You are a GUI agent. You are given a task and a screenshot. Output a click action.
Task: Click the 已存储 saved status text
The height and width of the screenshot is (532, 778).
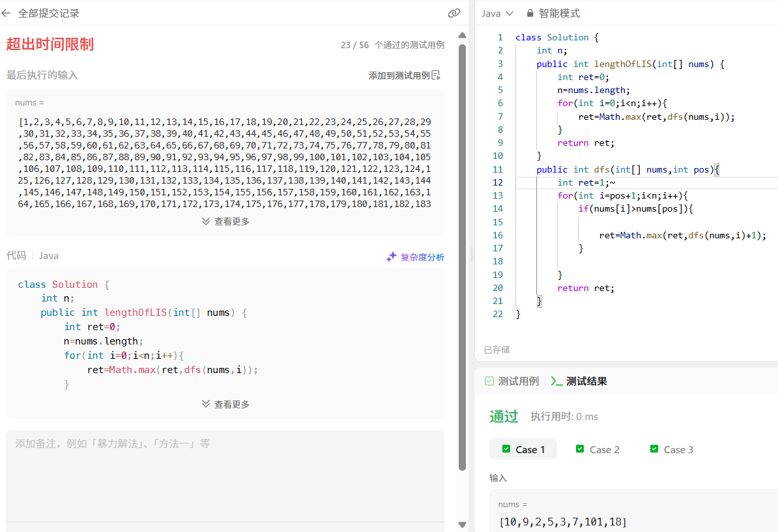(x=497, y=350)
